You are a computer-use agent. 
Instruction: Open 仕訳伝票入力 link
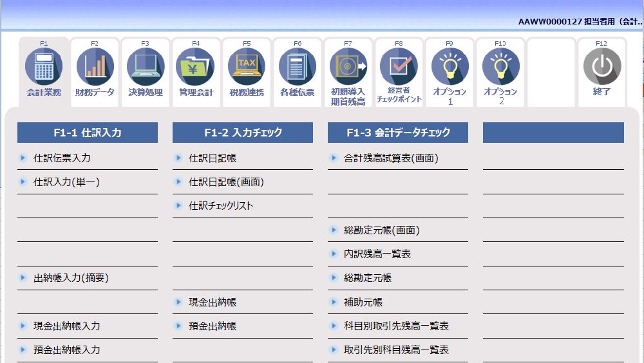tap(62, 158)
